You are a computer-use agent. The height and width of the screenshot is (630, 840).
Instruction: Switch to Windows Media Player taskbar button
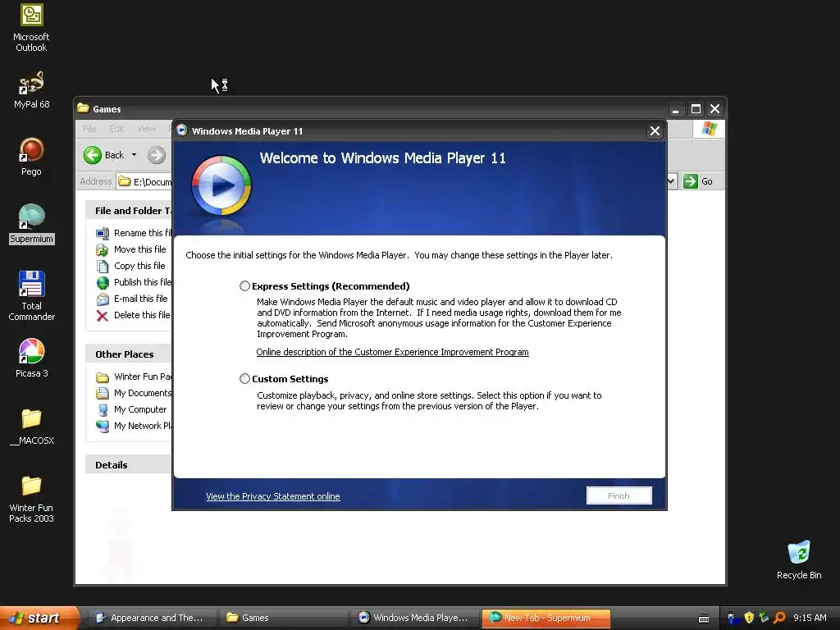pyautogui.click(x=414, y=618)
